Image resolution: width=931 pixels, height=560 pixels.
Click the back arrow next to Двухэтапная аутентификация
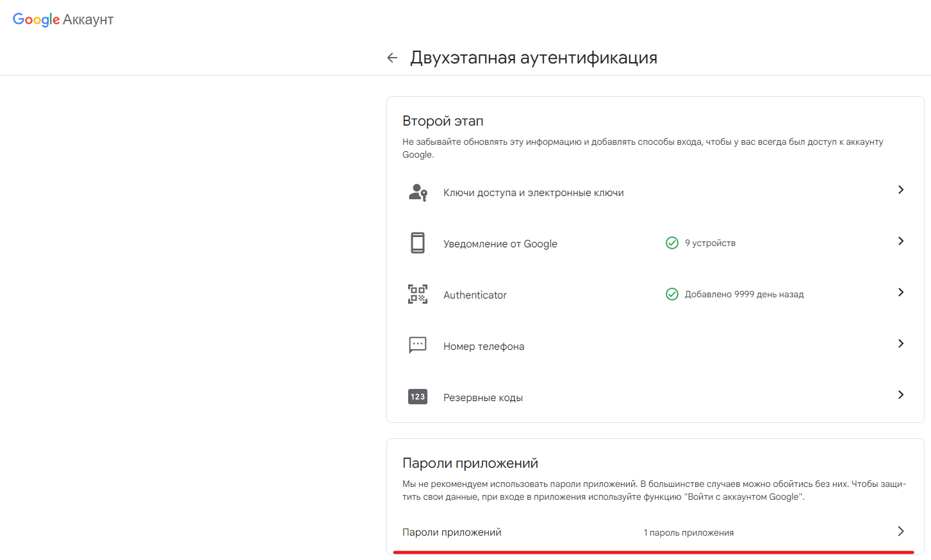coord(392,58)
